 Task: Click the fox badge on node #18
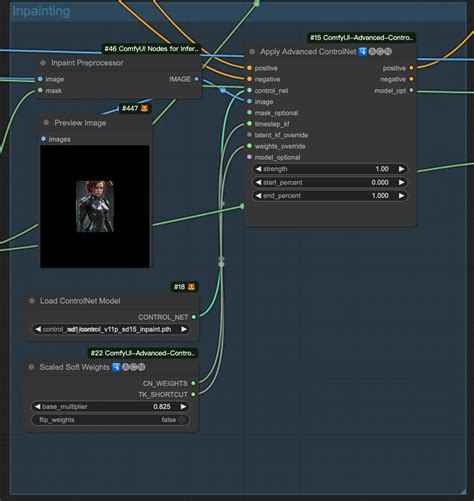point(191,287)
